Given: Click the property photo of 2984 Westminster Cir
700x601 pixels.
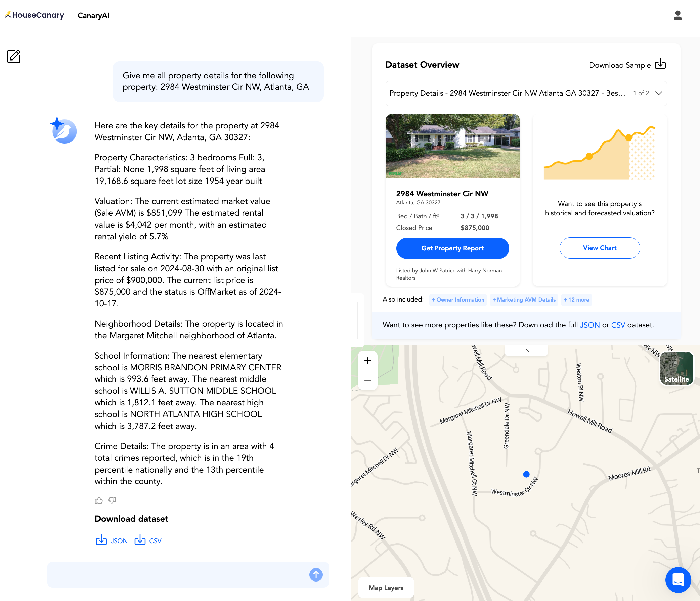Looking at the screenshot, I should point(453,146).
